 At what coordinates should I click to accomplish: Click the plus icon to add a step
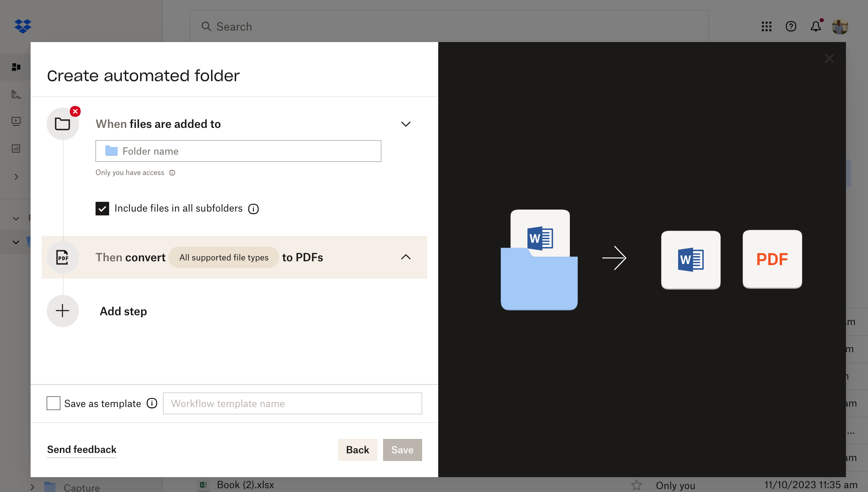[63, 311]
